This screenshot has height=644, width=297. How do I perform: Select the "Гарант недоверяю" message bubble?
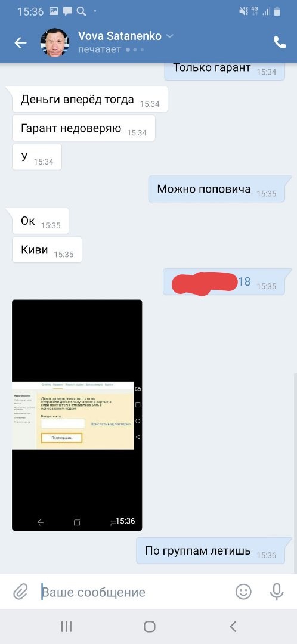[84, 128]
